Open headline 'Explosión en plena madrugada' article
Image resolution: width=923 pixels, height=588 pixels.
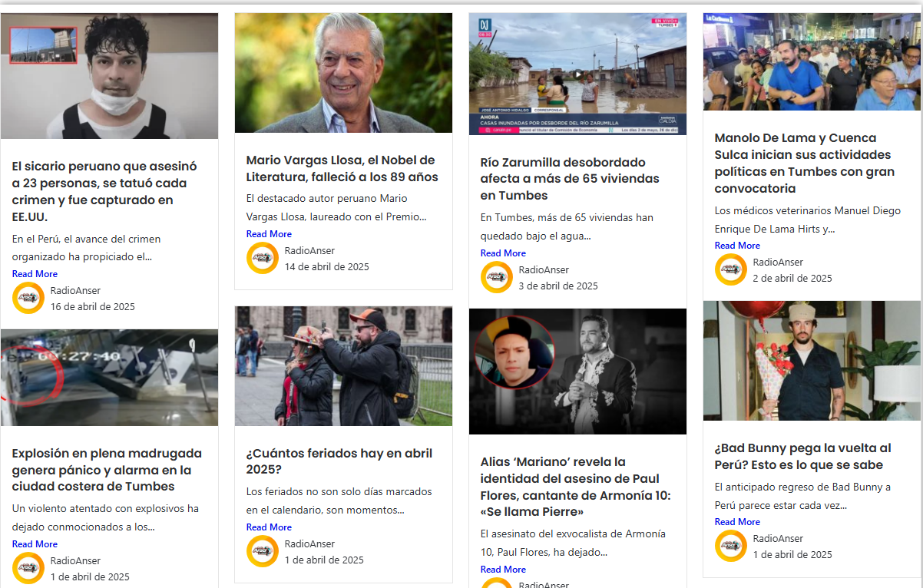coord(107,470)
